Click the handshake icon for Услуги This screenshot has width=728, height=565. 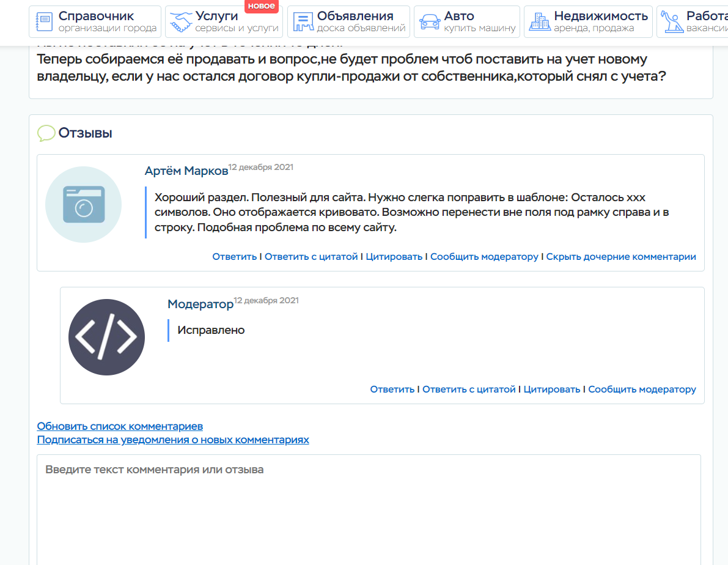coord(181,22)
